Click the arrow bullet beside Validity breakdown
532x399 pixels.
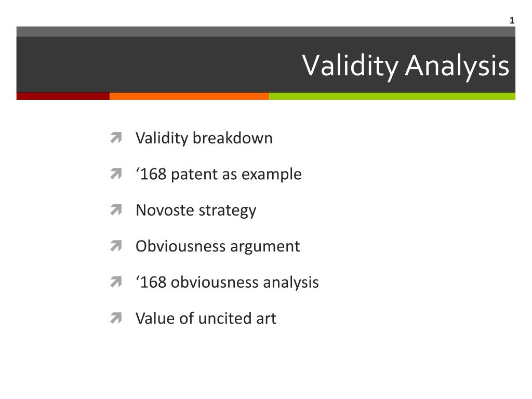(116, 138)
